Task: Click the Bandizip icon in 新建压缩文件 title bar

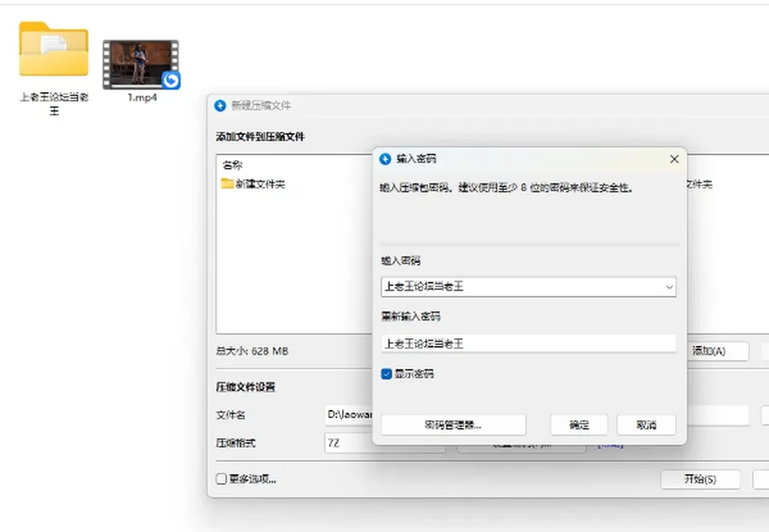Action: pos(220,106)
